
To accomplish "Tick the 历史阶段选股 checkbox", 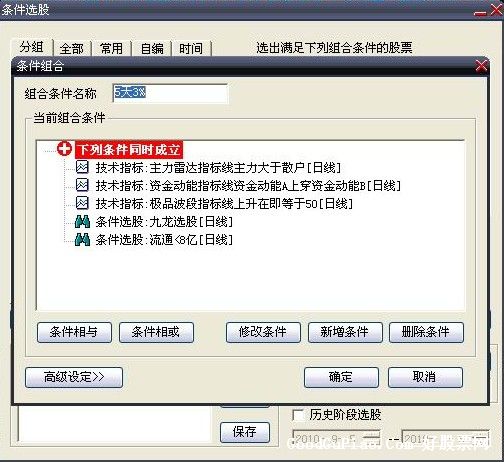I will pos(297,415).
